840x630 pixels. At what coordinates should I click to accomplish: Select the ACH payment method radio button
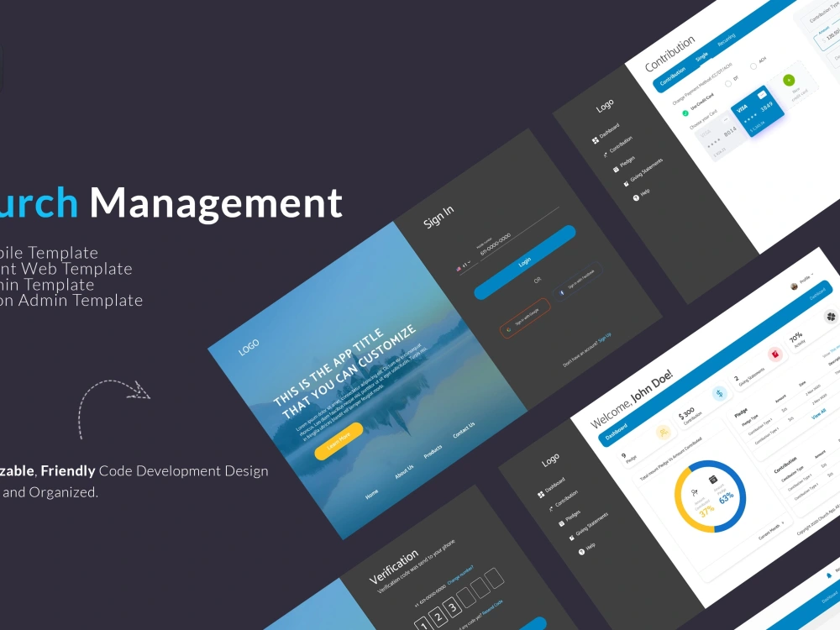point(753,66)
